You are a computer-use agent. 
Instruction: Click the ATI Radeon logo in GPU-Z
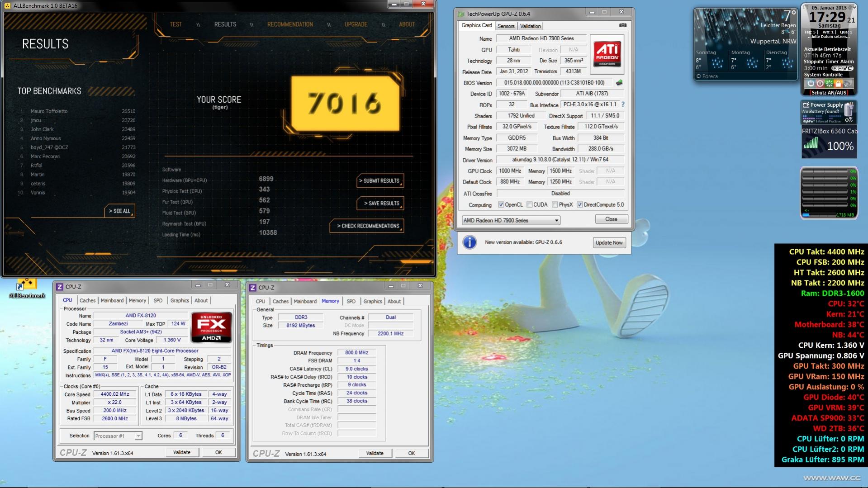tap(607, 54)
